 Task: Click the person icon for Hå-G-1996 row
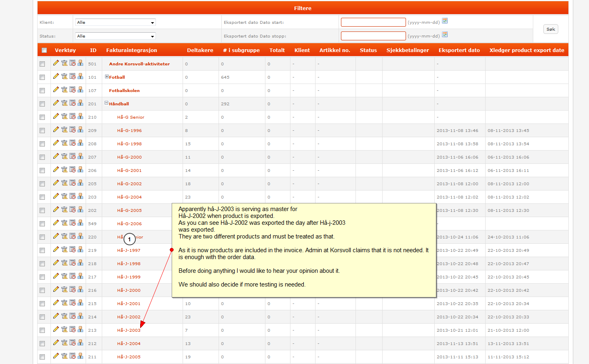(x=80, y=130)
